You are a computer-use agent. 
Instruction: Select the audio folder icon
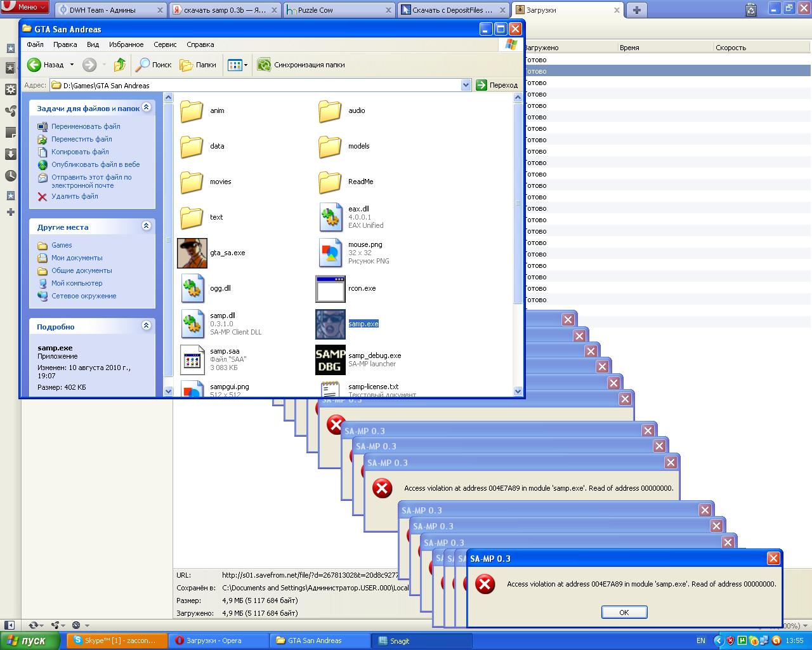(330, 110)
